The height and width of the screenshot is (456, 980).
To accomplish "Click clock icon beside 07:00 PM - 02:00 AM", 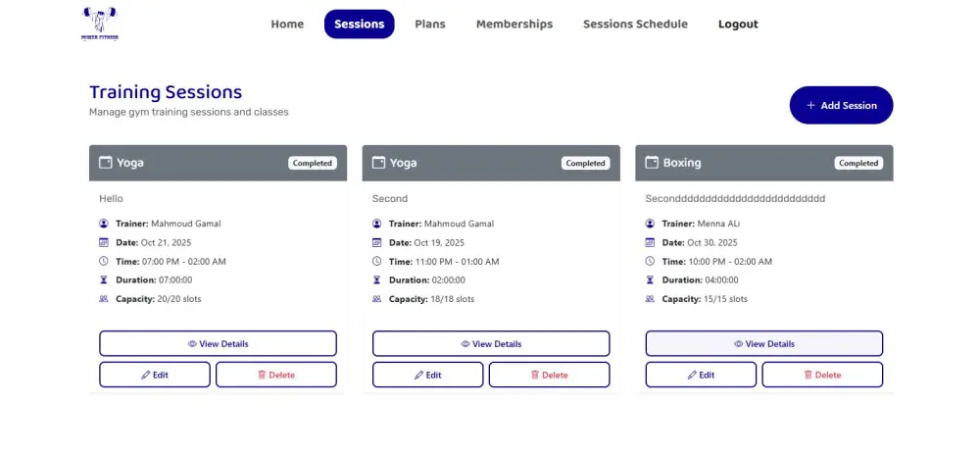I will point(104,262).
